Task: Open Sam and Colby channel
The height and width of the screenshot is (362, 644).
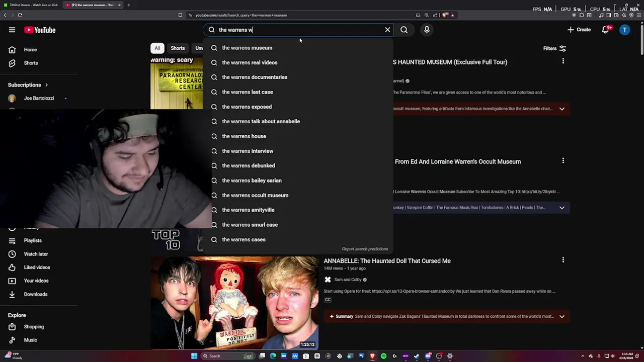Action: click(x=348, y=280)
